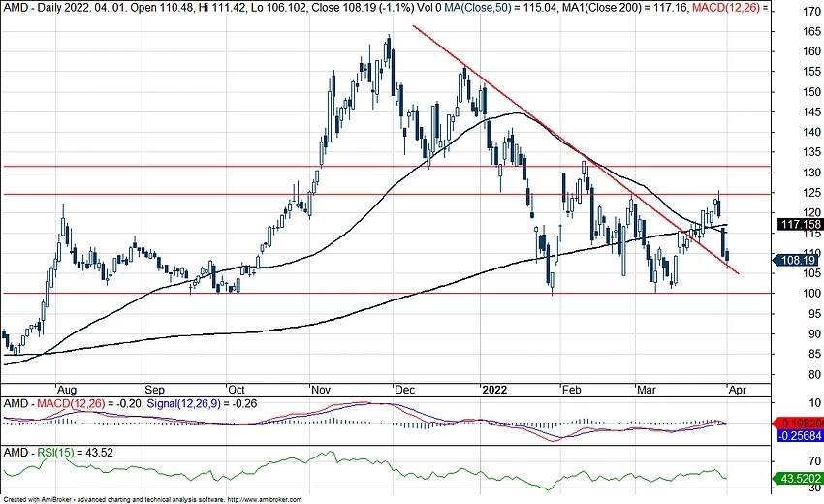The image size is (824, 504).
Task: Click the 'AMD - RSI(15) = 43.52' pane label
Action: tap(58, 453)
